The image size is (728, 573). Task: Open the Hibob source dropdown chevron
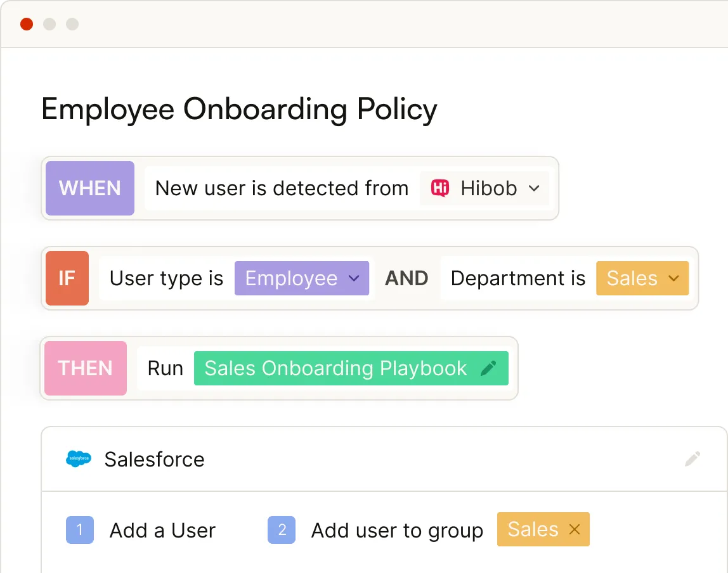pos(534,188)
